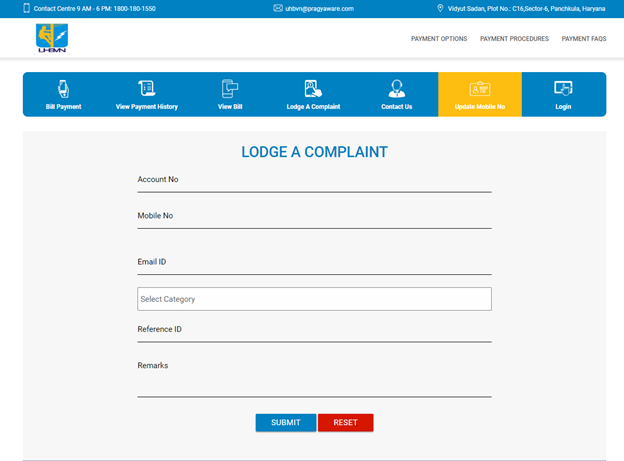Click the phone icon beside Contact Centre
624x461 pixels.
27,8
